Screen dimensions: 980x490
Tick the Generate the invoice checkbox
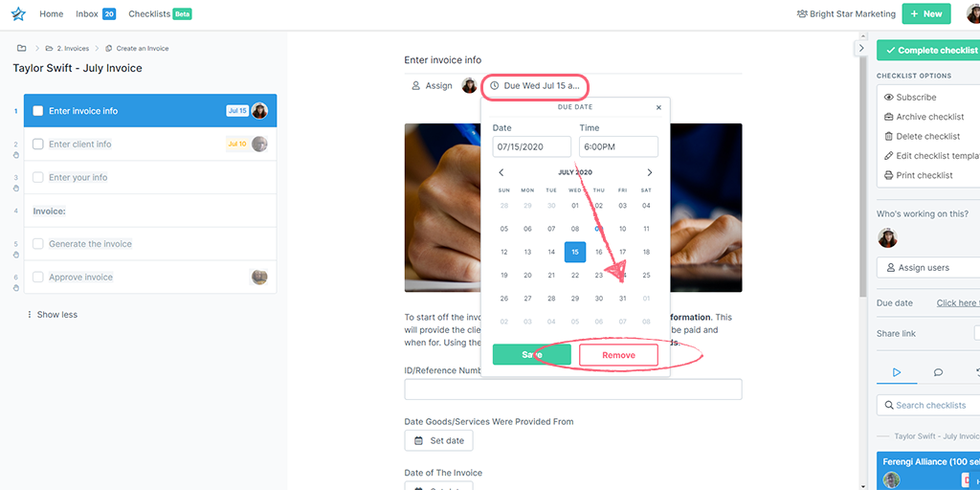click(x=38, y=244)
